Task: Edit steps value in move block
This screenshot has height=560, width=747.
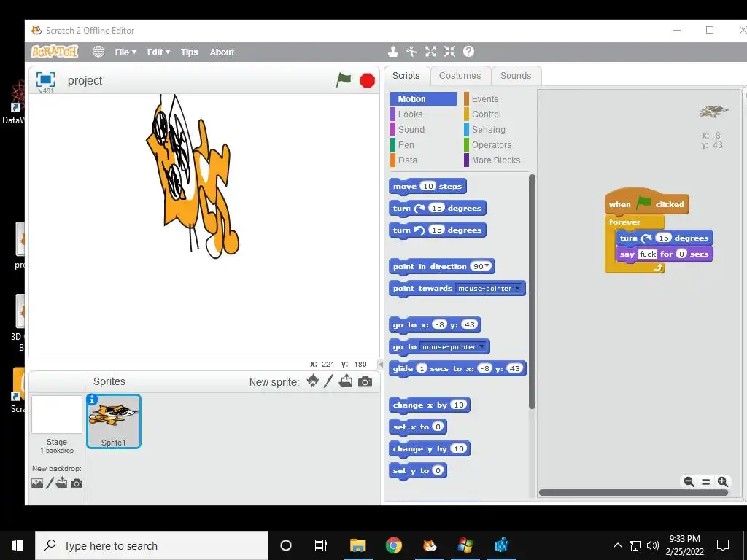Action: coord(428,186)
